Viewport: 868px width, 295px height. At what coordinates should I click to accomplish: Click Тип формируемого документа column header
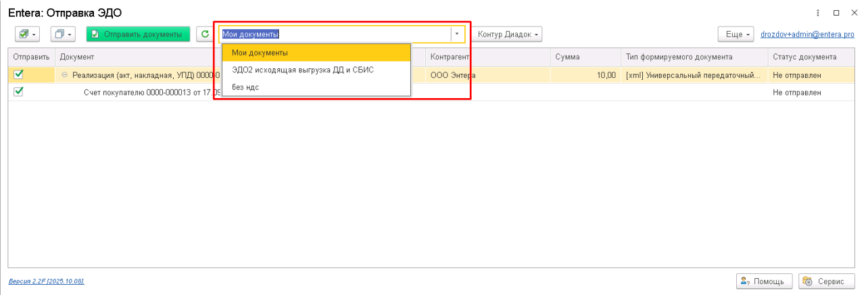pos(694,57)
